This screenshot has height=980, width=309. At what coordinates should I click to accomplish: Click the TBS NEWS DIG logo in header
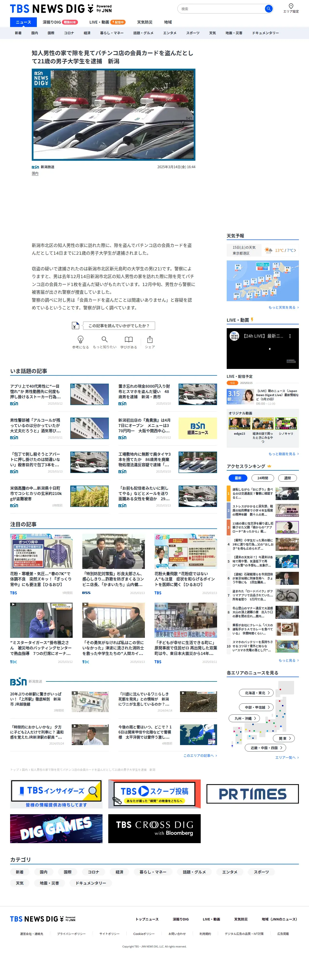(x=61, y=8)
